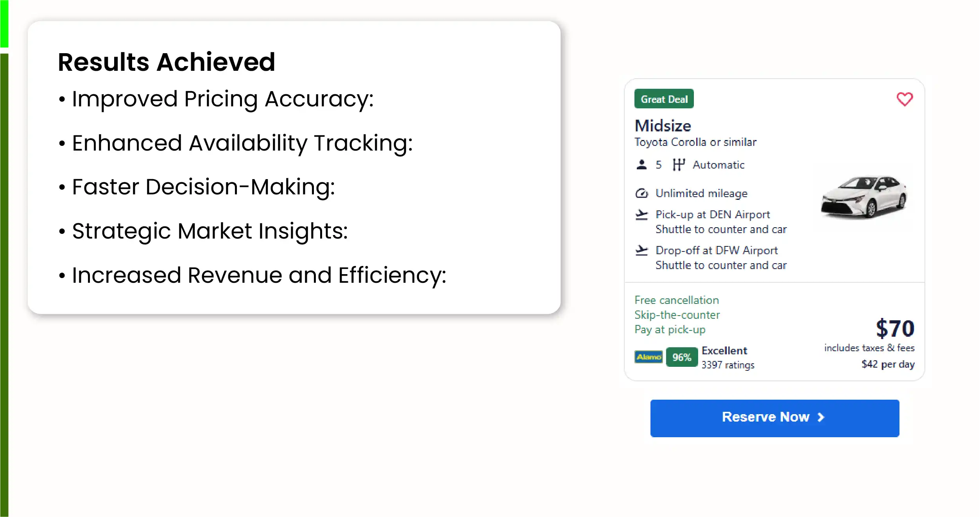Toggle the heart favorite icon

[x=904, y=99]
